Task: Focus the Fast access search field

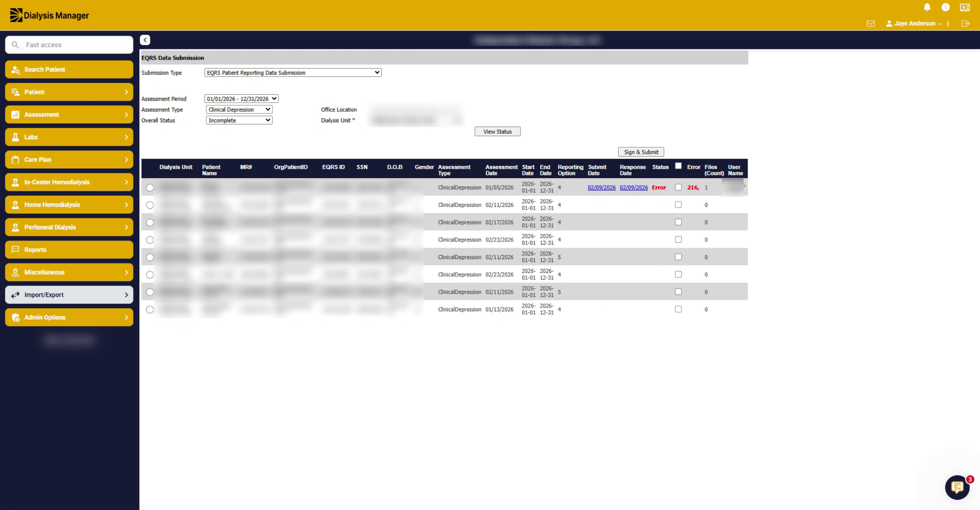Action: tap(69, 45)
